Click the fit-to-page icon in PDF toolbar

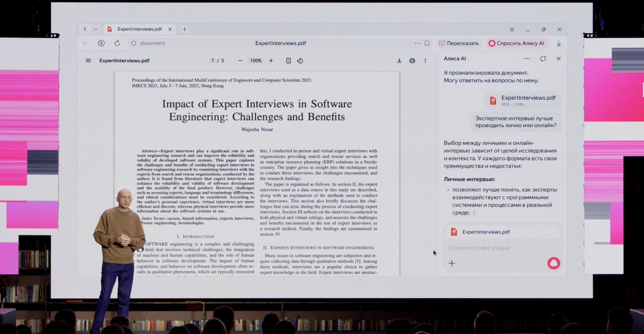click(x=288, y=61)
